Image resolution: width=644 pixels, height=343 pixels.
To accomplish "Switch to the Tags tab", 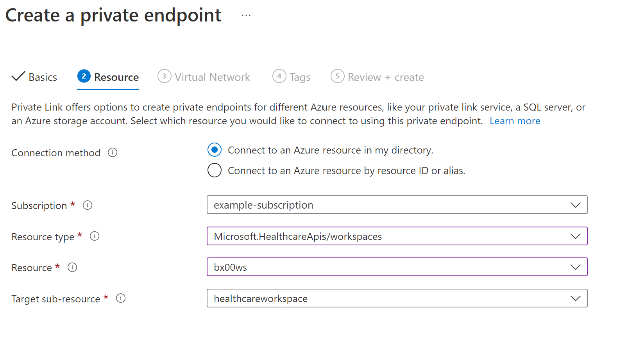I will (x=292, y=77).
